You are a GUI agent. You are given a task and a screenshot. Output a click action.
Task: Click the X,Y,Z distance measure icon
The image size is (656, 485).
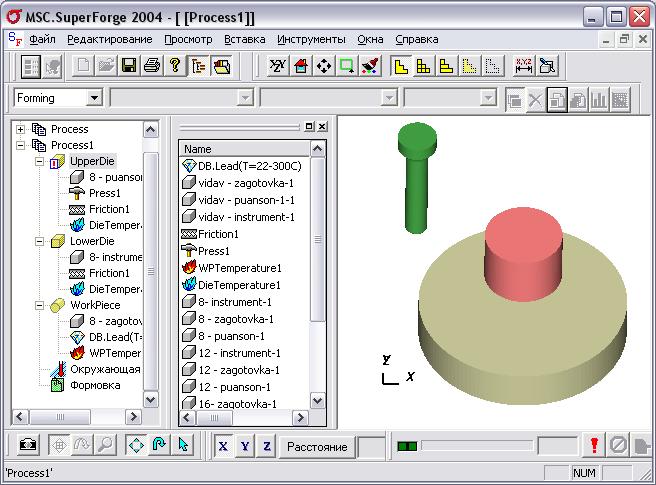tap(523, 66)
